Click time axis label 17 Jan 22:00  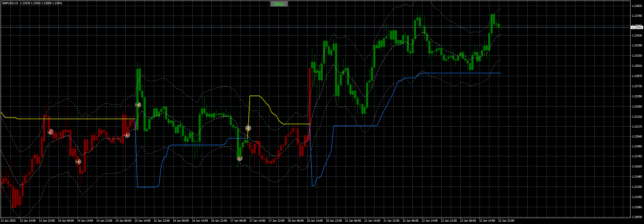[x=276, y=221]
